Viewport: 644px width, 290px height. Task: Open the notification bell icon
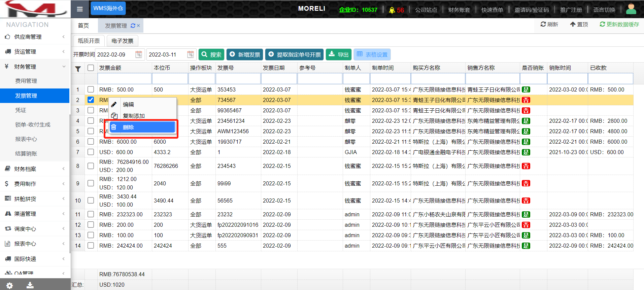click(392, 10)
